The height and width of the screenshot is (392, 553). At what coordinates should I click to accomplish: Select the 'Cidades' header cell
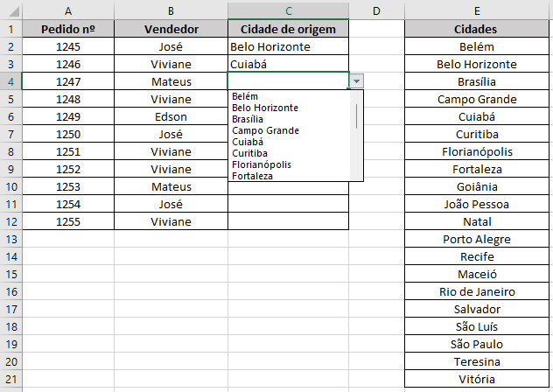[x=477, y=29]
